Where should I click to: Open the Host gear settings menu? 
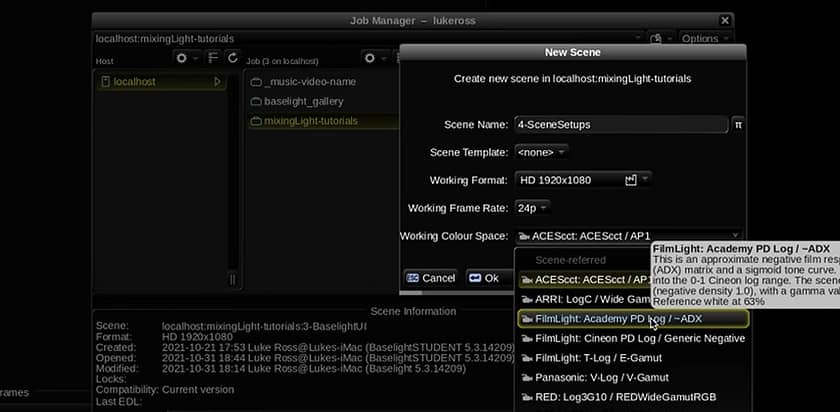(x=182, y=58)
